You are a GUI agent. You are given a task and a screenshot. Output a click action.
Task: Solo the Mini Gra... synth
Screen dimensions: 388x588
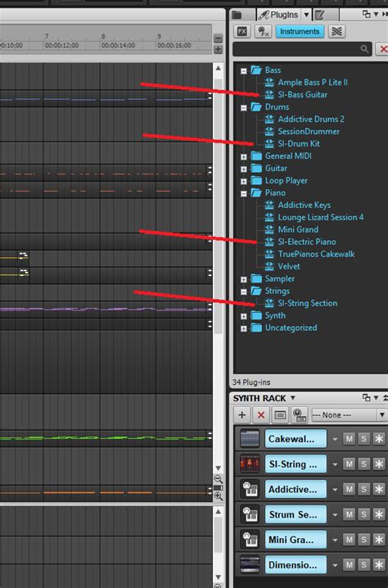[363, 540]
